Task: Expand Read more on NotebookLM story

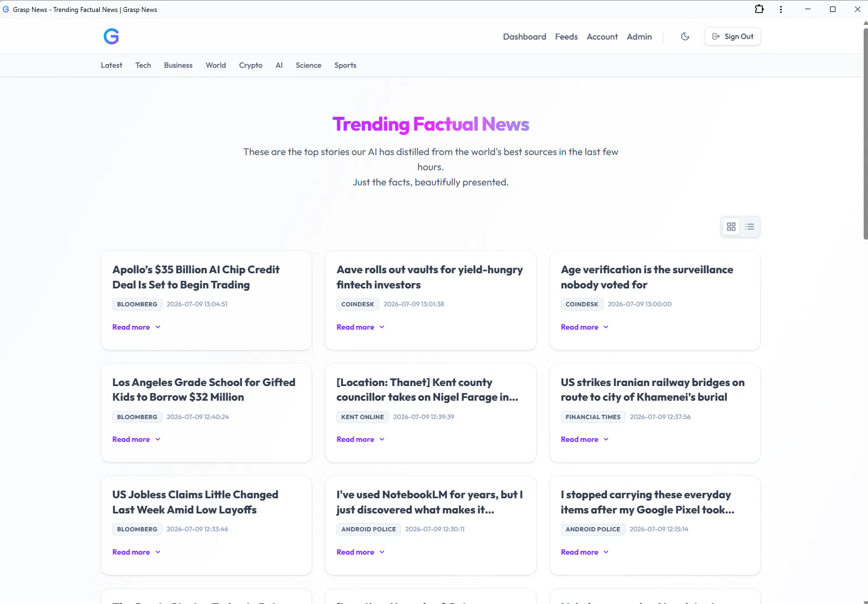Action: point(360,552)
